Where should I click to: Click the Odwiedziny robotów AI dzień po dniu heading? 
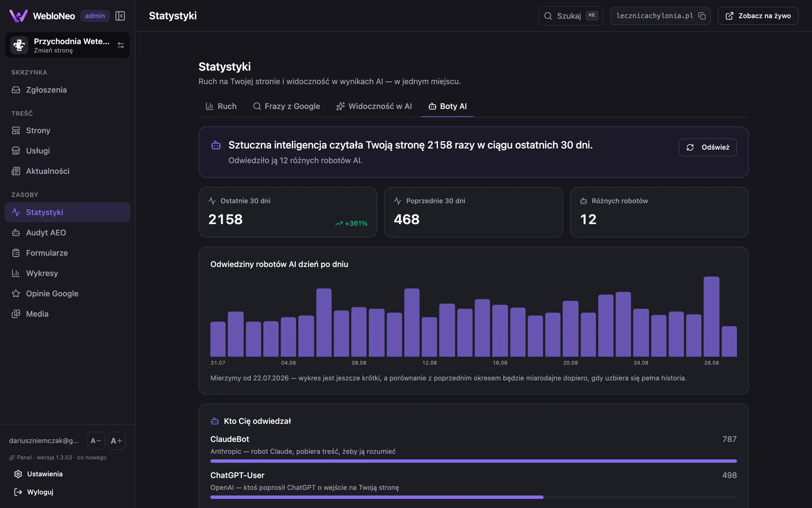pos(279,264)
